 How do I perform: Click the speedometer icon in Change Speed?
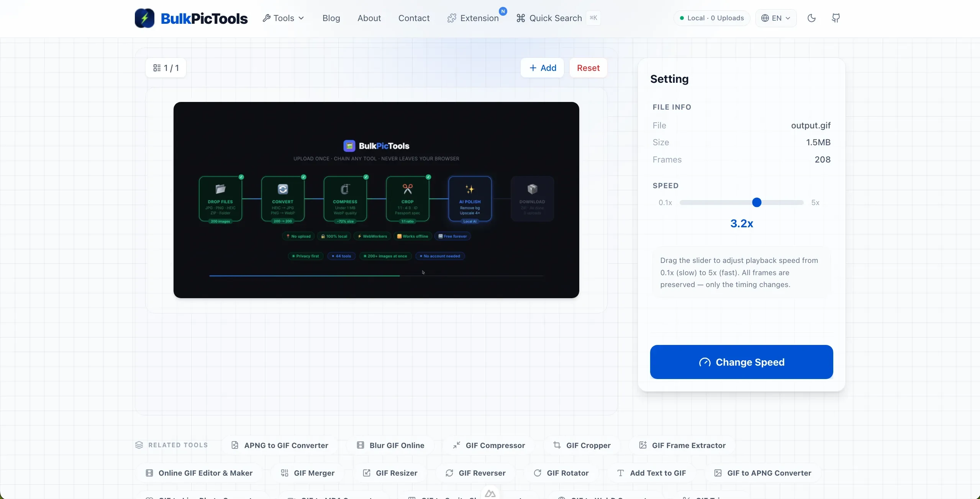click(x=705, y=362)
